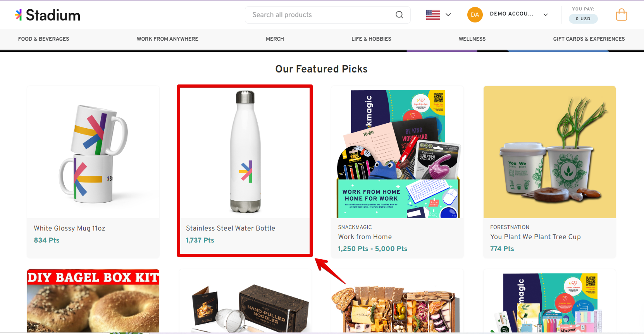Screen dimensions: 644x334
Task: Open the White Glossy Mug product image
Action: (93, 152)
